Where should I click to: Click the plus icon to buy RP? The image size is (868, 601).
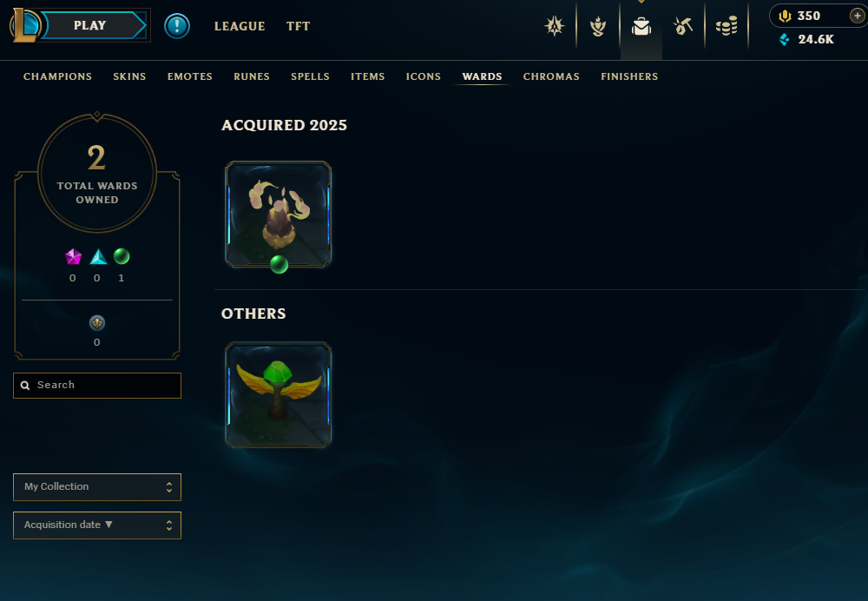tap(857, 16)
